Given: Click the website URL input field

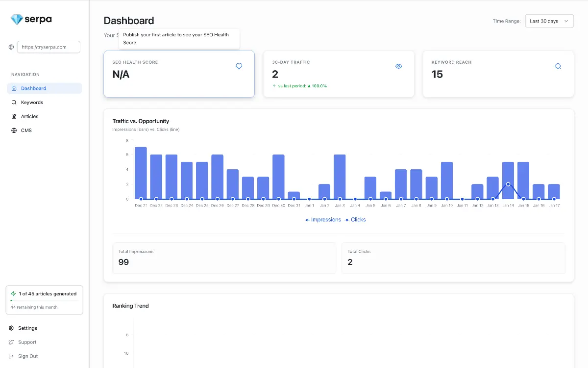Looking at the screenshot, I should (49, 47).
